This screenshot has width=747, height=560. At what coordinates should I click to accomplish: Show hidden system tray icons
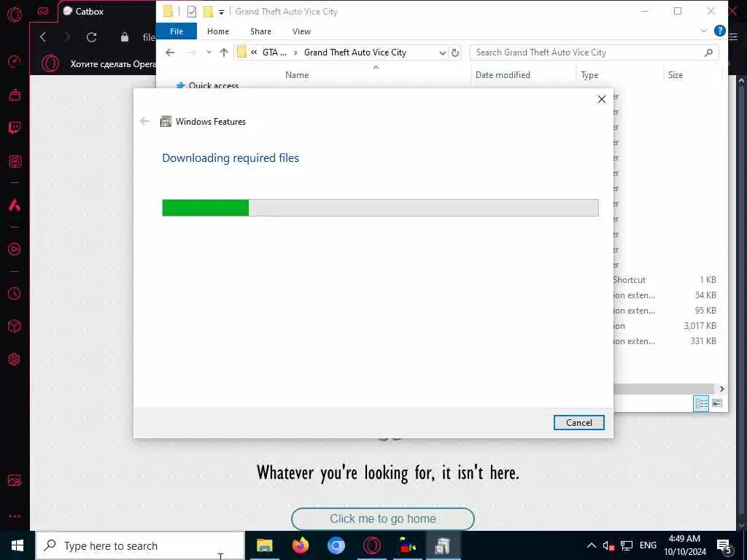click(x=591, y=545)
